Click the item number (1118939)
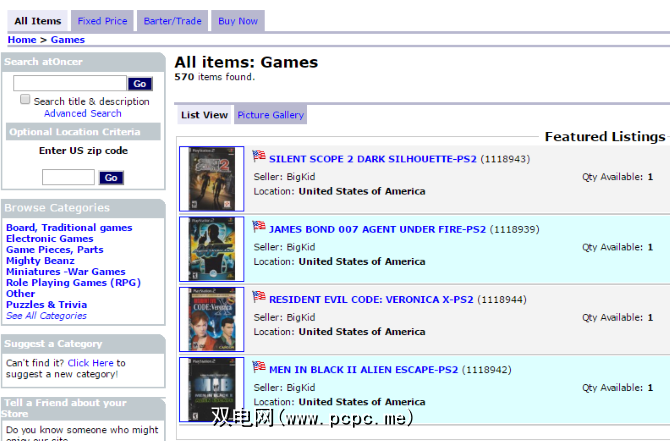Image resolution: width=670 pixels, height=441 pixels. click(x=514, y=229)
